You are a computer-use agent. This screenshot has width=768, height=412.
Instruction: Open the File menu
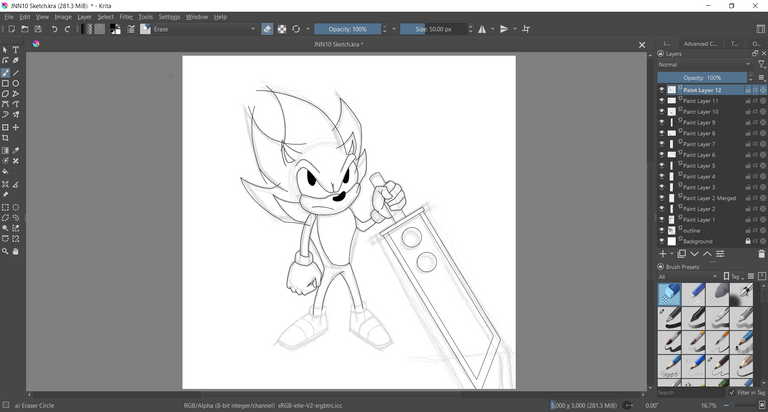point(9,17)
